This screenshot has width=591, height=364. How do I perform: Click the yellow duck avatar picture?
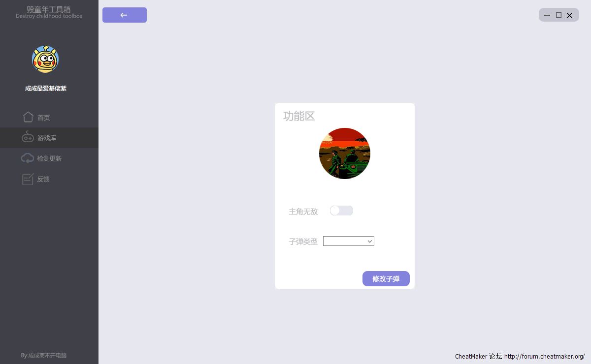coord(45,59)
